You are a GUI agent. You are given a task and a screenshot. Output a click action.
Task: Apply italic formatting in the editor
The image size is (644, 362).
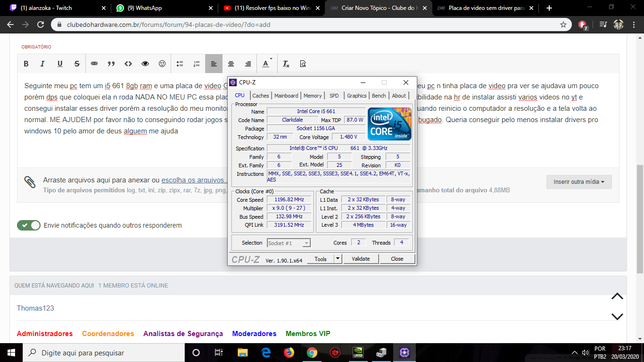(x=42, y=64)
